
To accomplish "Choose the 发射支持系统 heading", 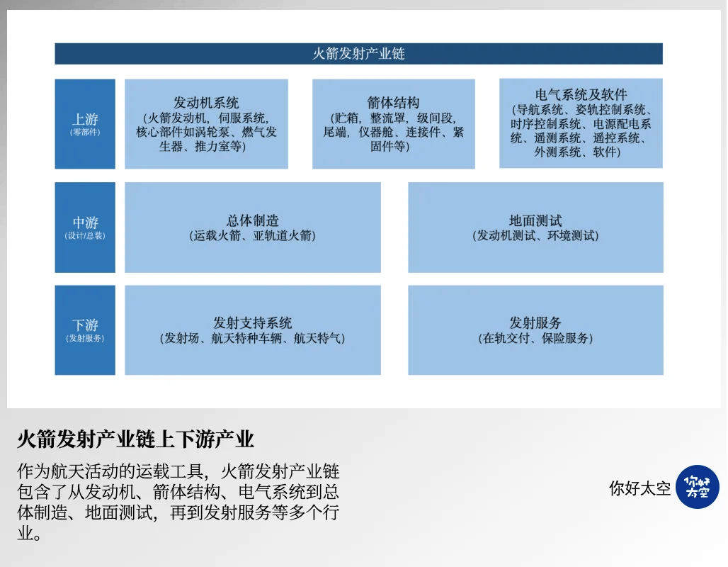I will click(x=252, y=323).
